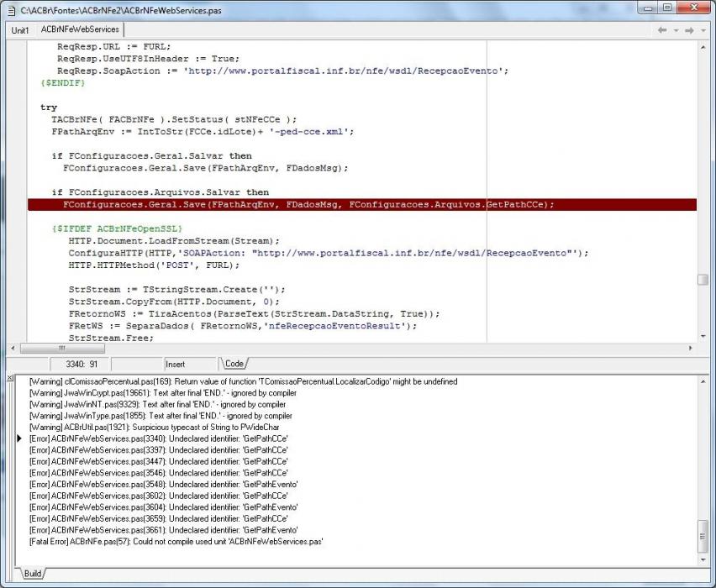
Task: Select the ACBrUtil.pas(1921) suspicious typecast warning
Action: click(x=155, y=427)
